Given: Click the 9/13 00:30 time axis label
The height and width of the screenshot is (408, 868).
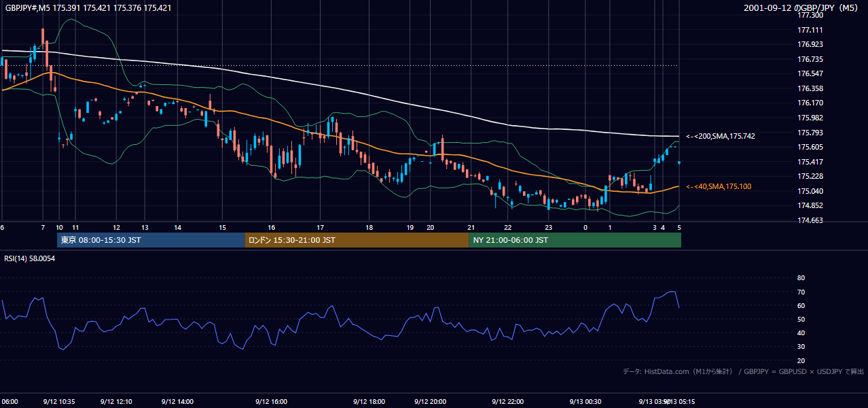Looking at the screenshot, I should (x=585, y=401).
